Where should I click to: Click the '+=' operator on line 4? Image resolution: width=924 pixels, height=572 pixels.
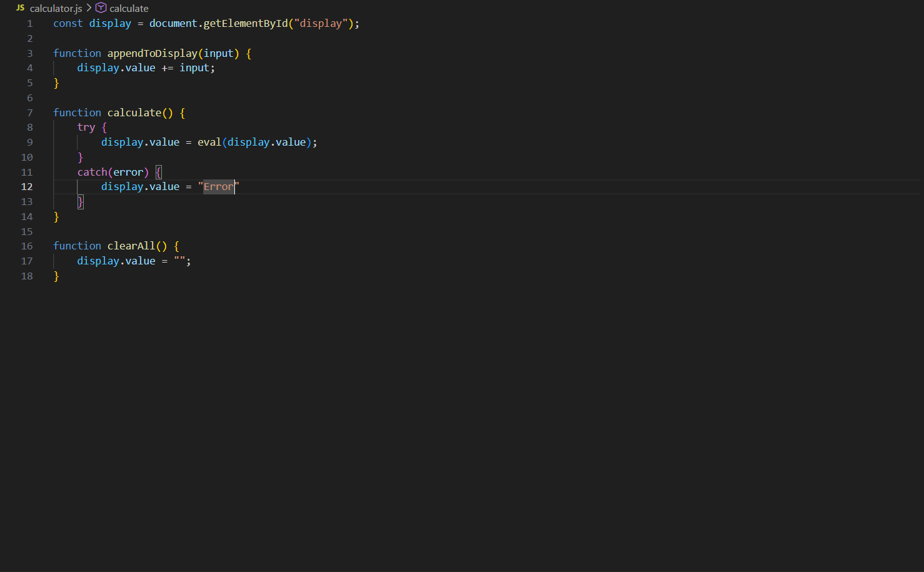pyautogui.click(x=168, y=68)
